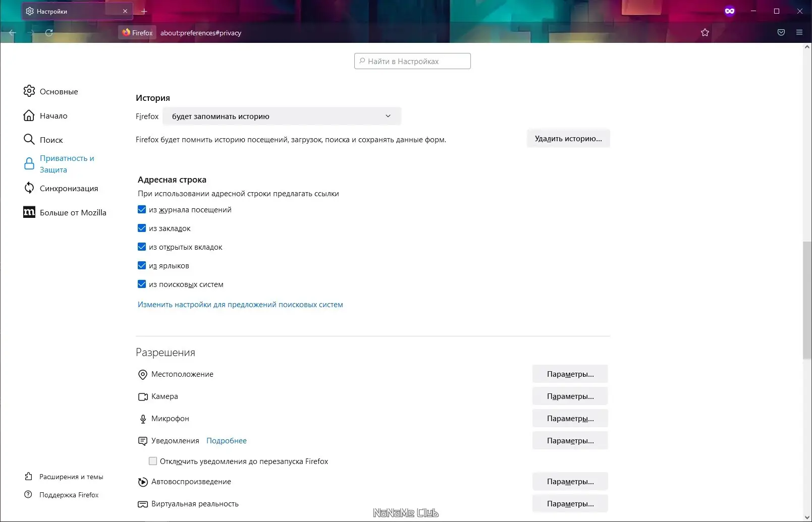Open the Pocket save icon
This screenshot has height=522, width=812.
pyautogui.click(x=781, y=33)
